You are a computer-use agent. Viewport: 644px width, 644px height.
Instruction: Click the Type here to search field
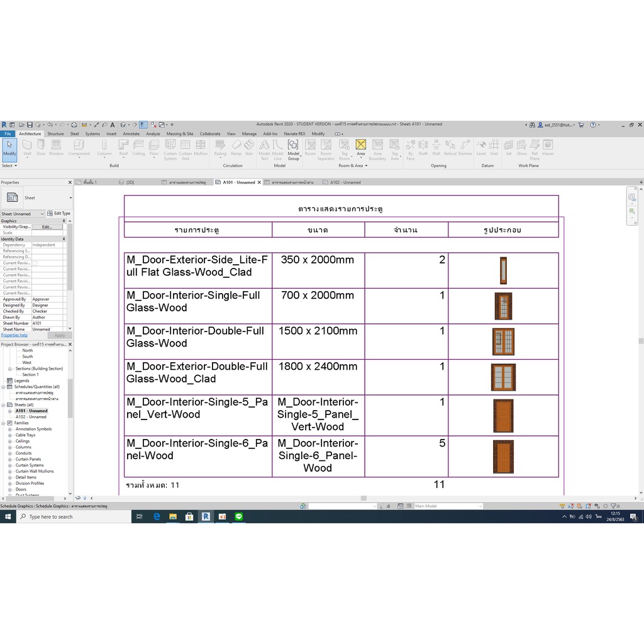[x=74, y=517]
